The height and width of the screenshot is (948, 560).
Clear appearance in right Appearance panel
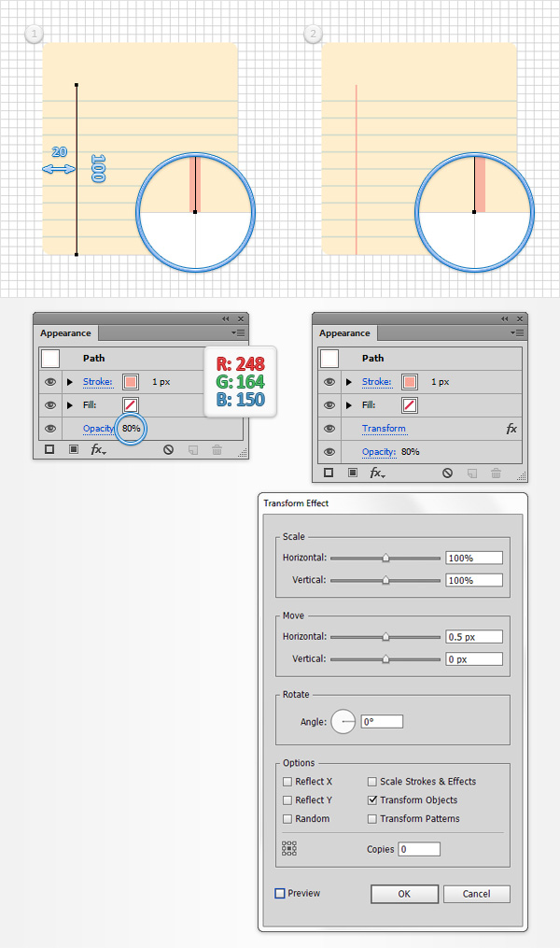(x=448, y=473)
